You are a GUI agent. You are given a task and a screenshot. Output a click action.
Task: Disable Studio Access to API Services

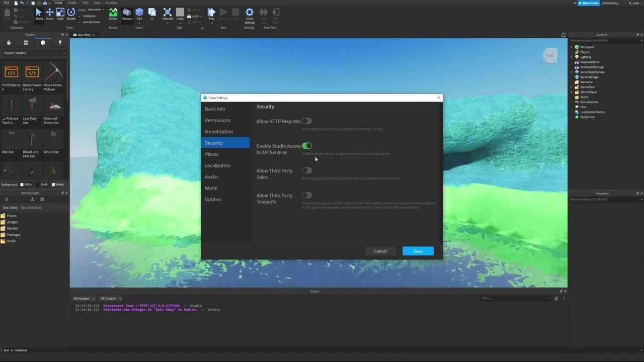307,146
